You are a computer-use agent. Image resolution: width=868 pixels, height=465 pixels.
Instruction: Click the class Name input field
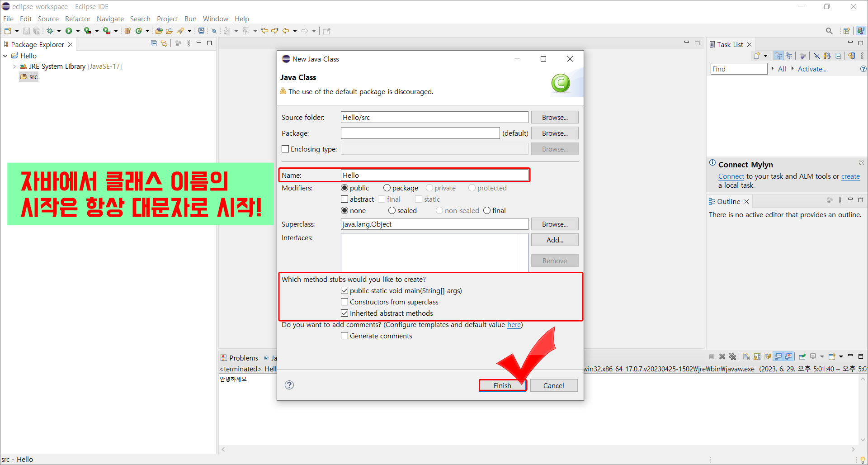coord(434,175)
